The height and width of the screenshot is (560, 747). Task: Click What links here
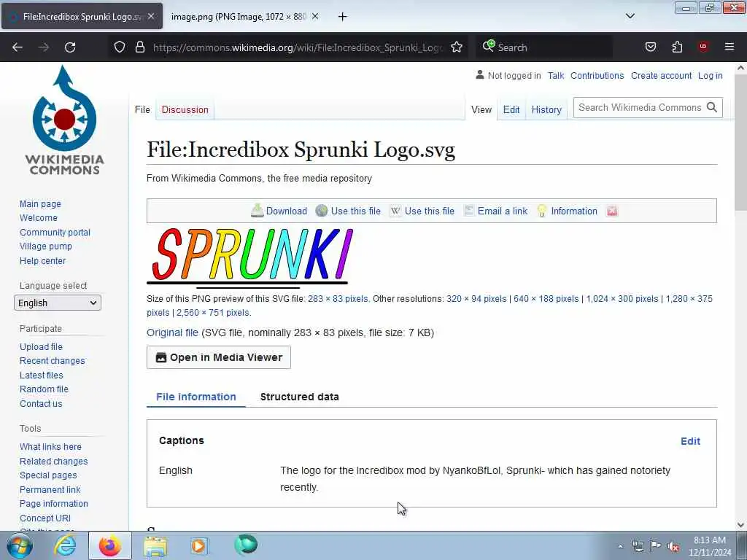50,447
